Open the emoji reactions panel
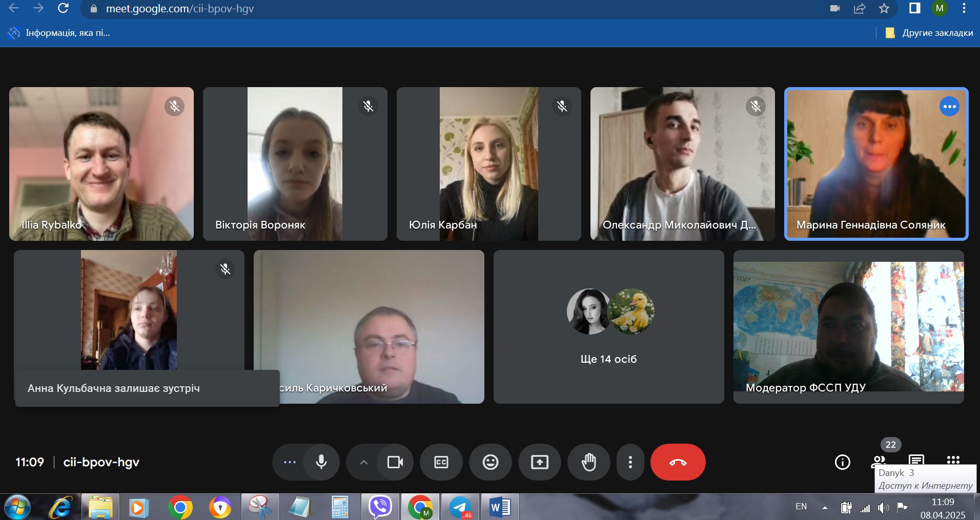The image size is (980, 520). pyautogui.click(x=491, y=462)
